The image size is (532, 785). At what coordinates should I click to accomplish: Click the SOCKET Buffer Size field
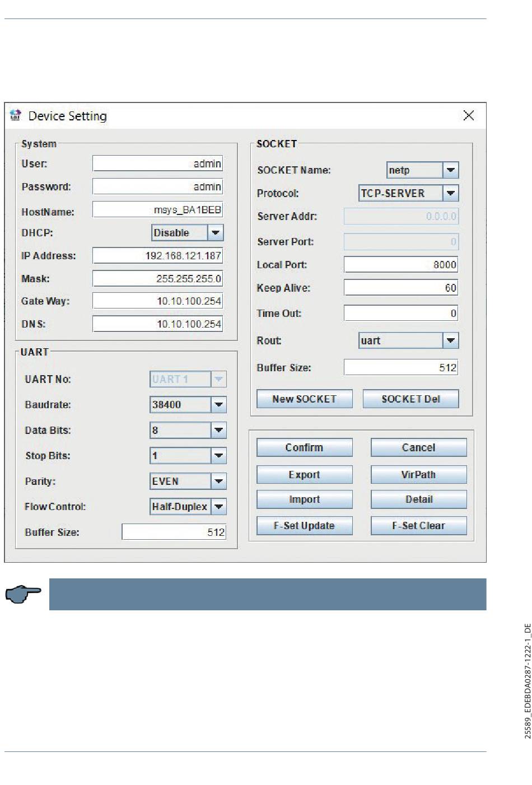(401, 367)
